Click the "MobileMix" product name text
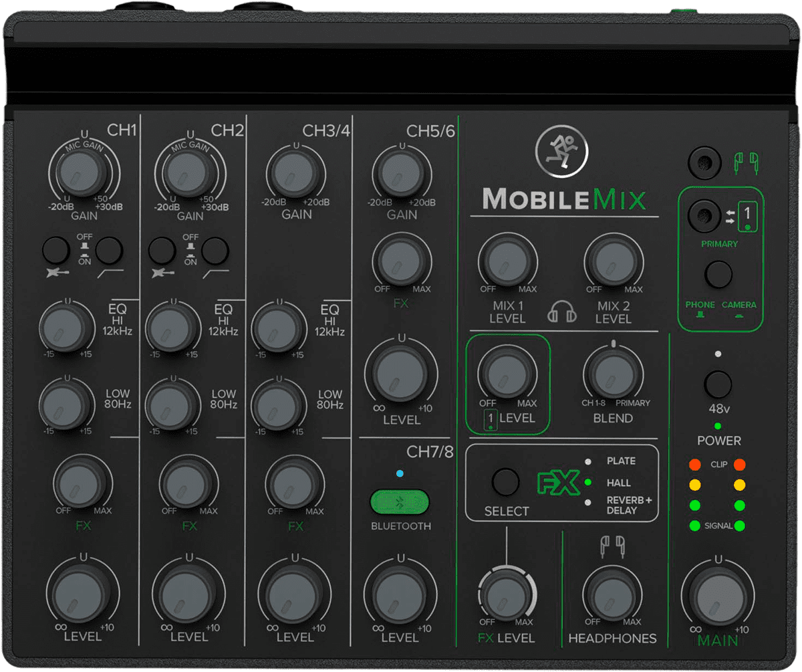The height and width of the screenshot is (672, 802). 565,199
